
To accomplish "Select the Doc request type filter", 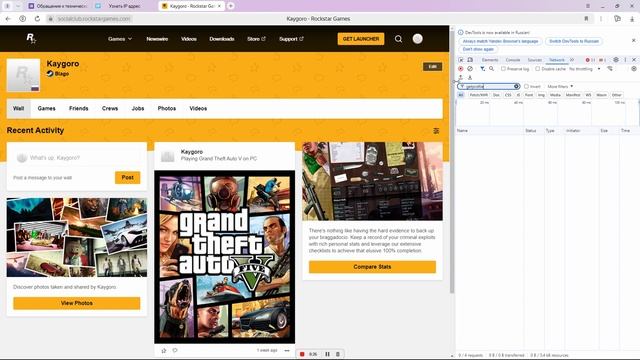I will coord(496,95).
